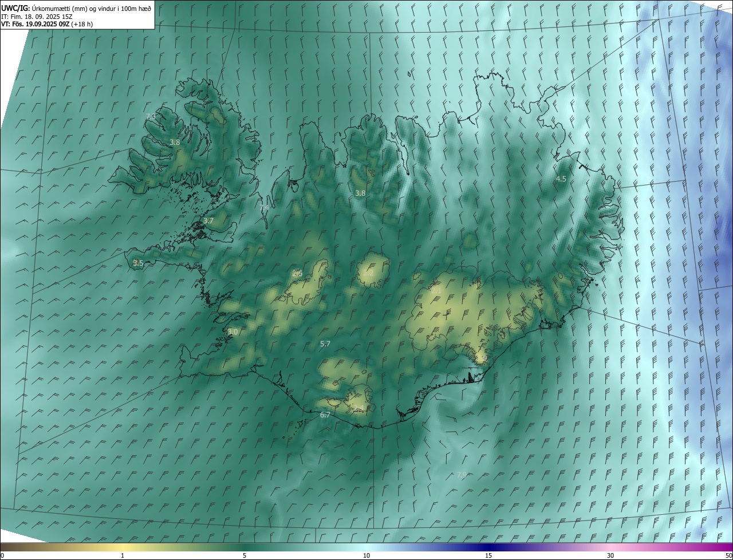
Task: Click the 3.0 value label on the map
Action: tap(232, 332)
